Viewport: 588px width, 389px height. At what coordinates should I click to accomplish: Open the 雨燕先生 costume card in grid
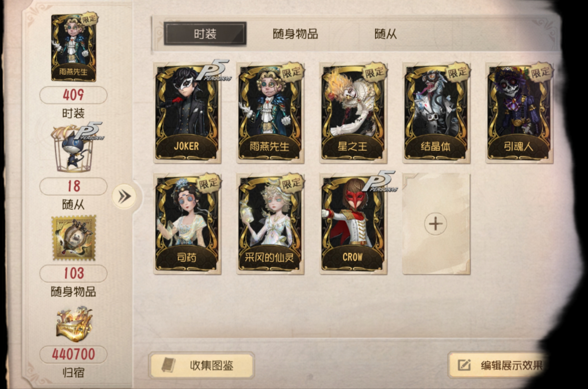click(x=270, y=113)
